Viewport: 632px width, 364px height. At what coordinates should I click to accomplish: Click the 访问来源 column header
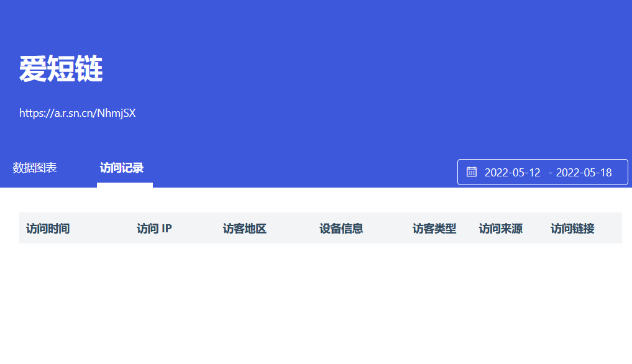point(501,229)
